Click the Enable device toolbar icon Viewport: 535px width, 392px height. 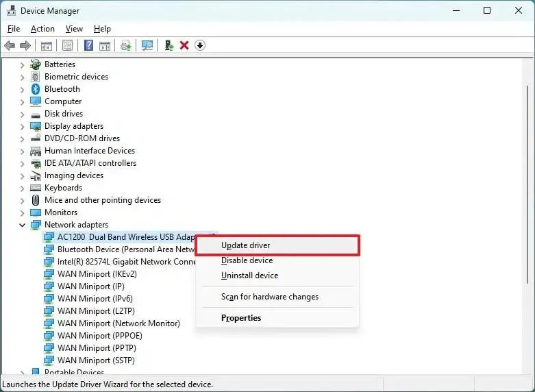point(169,45)
